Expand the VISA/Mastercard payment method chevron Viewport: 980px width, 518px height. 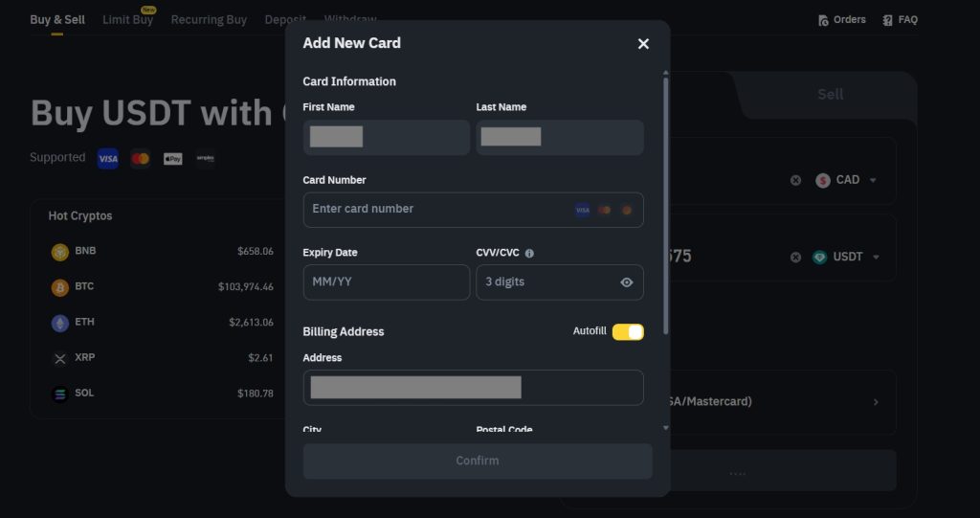876,402
